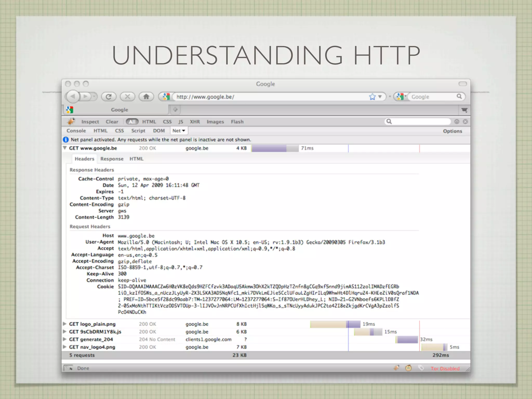Click the Stop loading button
This screenshot has width=532, height=399.
tap(128, 97)
